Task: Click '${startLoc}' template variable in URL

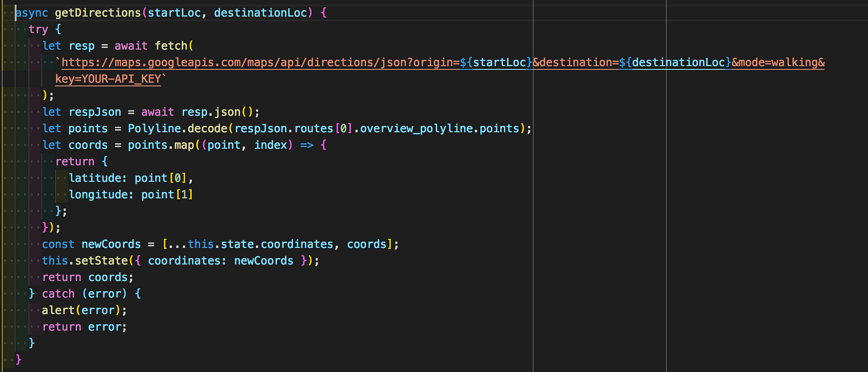Action: pos(496,62)
